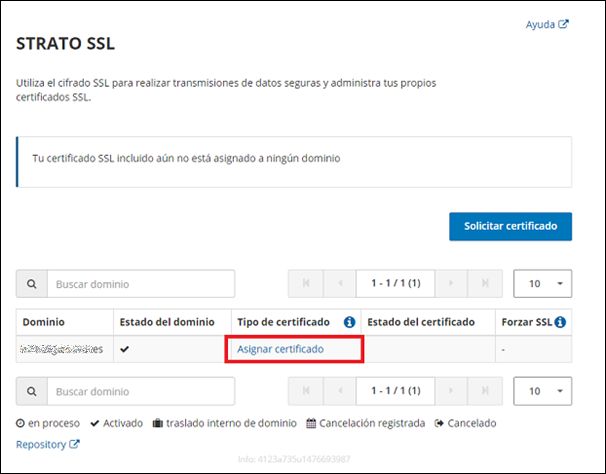Click the briefcase traslado interno legend icon

pos(157,423)
